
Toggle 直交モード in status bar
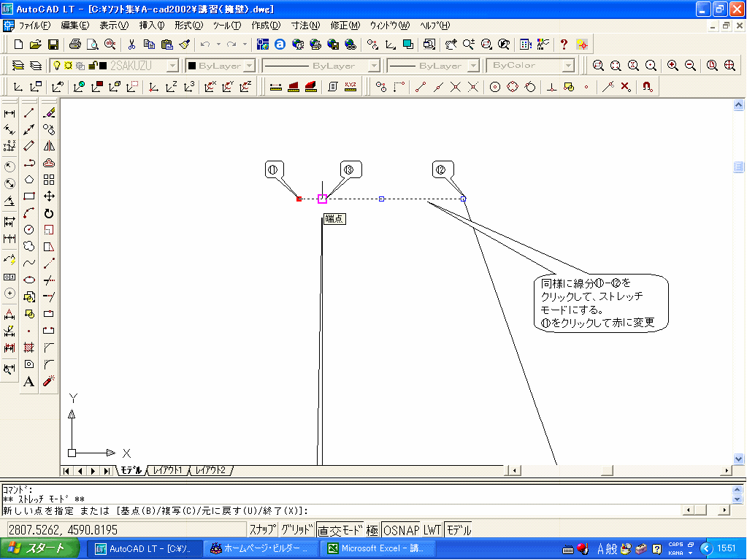click(340, 530)
